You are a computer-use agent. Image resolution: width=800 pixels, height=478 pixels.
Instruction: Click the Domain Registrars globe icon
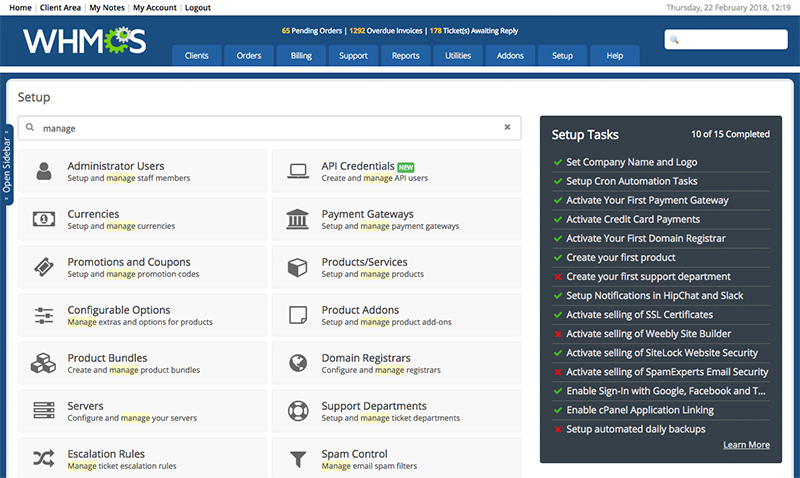(298, 363)
